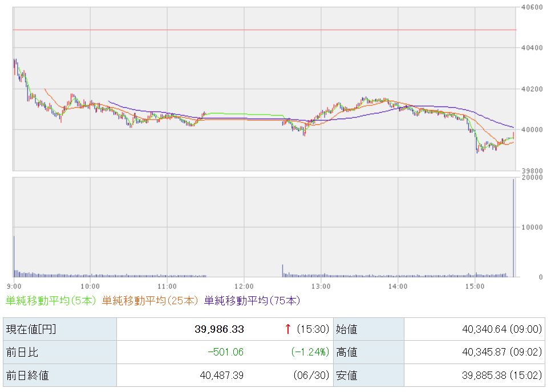This screenshot has height=392, width=551.
Task: Select the 単純移動平均(75本) purple legend label
Action: [x=252, y=301]
